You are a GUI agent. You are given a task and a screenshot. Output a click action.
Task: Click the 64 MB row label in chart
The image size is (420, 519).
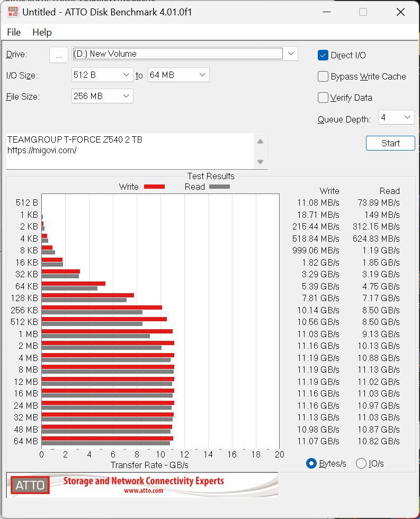pos(26,441)
